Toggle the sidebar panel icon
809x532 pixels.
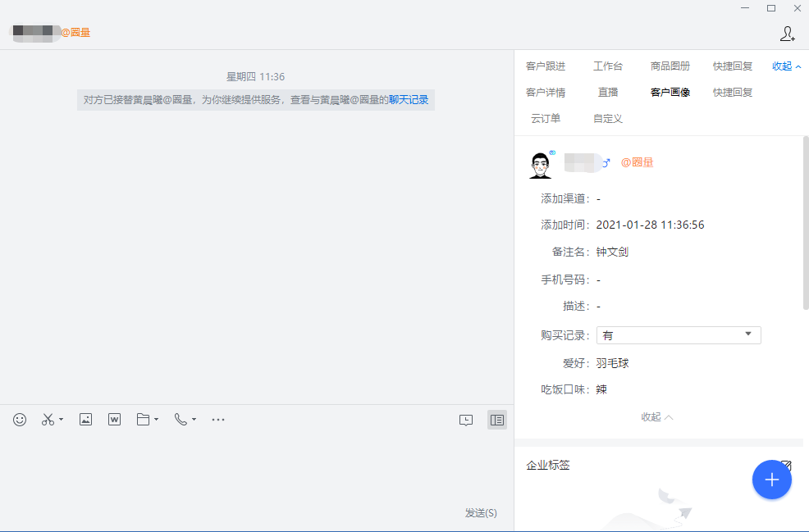pos(496,420)
